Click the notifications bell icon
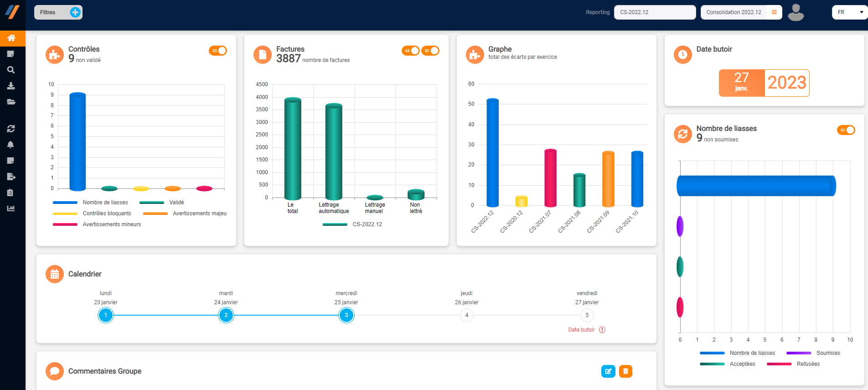The height and width of the screenshot is (390, 868). pos(11,145)
